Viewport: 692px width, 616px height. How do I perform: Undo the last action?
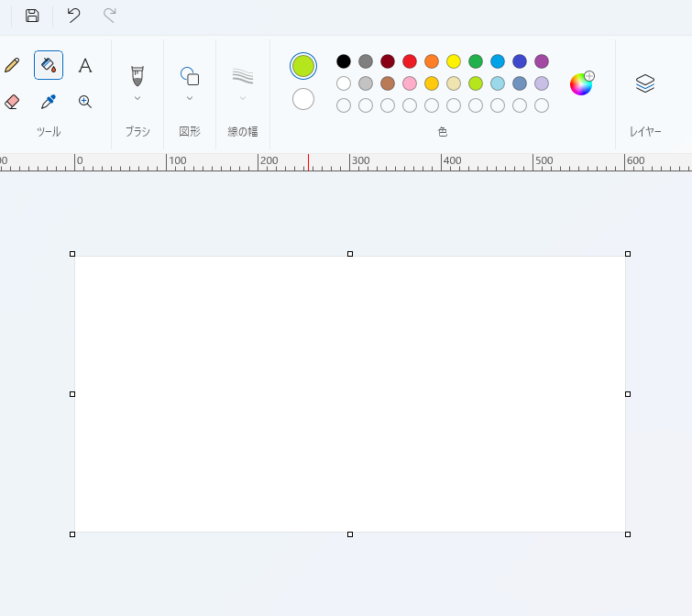tap(73, 16)
